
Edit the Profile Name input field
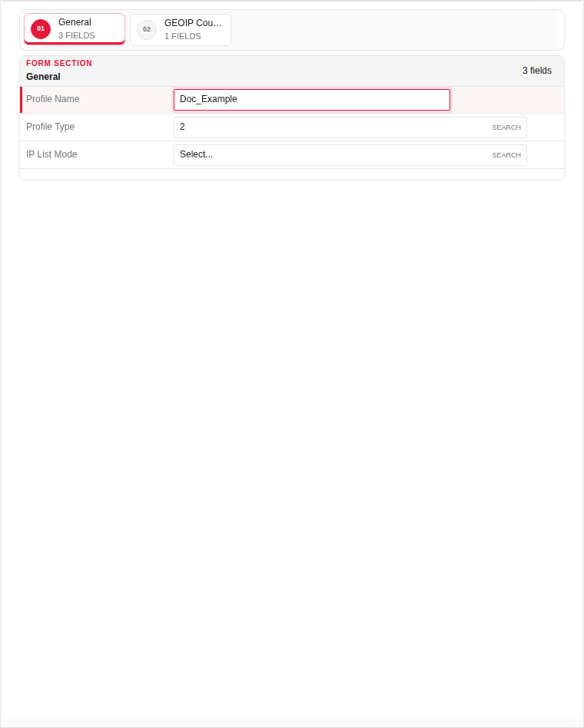312,99
